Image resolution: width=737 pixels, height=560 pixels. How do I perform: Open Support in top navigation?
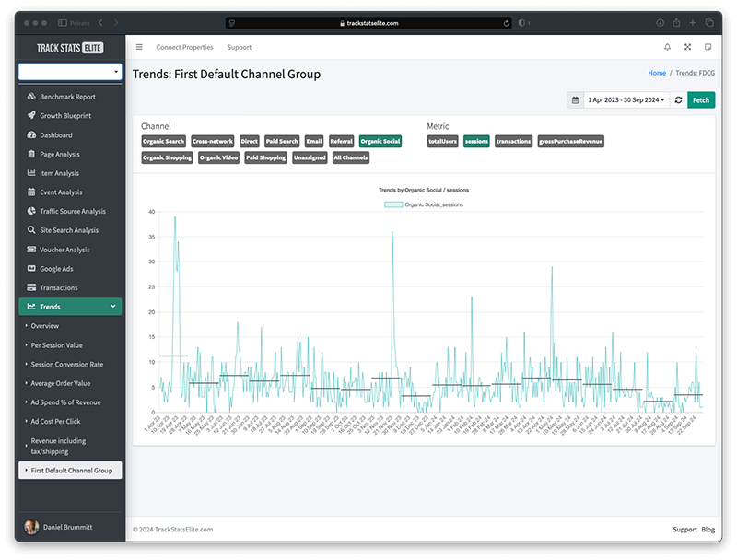coord(240,47)
